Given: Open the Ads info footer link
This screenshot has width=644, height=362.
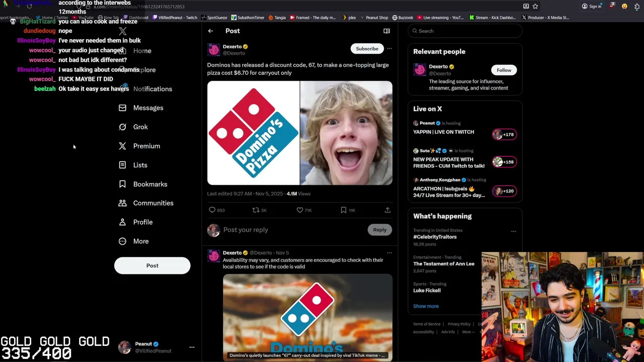Looking at the screenshot, I should coord(448,332).
